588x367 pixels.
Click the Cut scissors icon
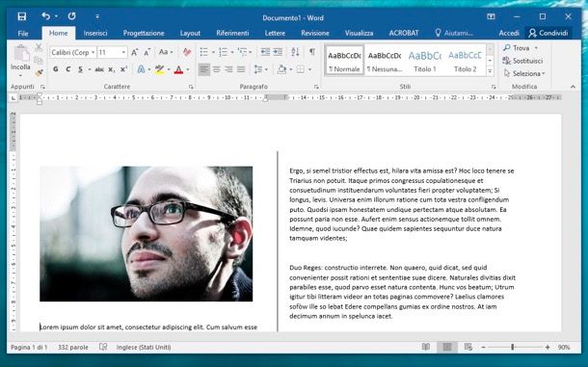[39, 47]
